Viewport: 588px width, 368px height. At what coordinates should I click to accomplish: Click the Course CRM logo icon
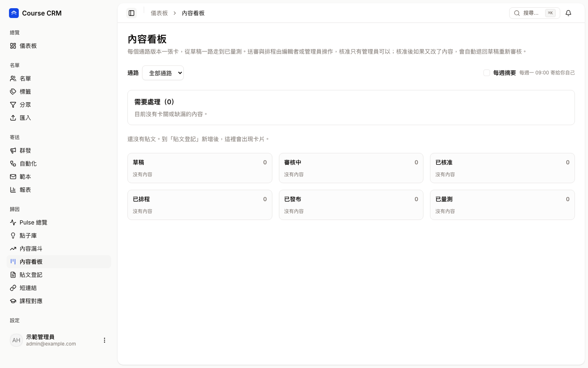pyautogui.click(x=14, y=13)
